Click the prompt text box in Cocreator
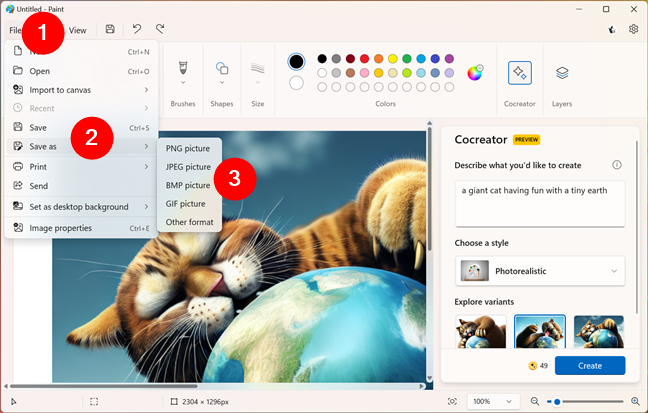The image size is (648, 413). coord(540,204)
